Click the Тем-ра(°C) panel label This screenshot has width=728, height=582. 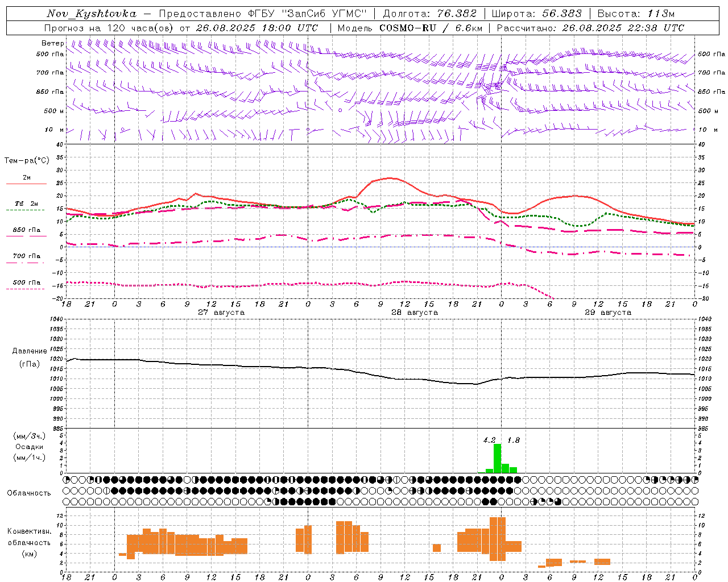(x=27, y=161)
